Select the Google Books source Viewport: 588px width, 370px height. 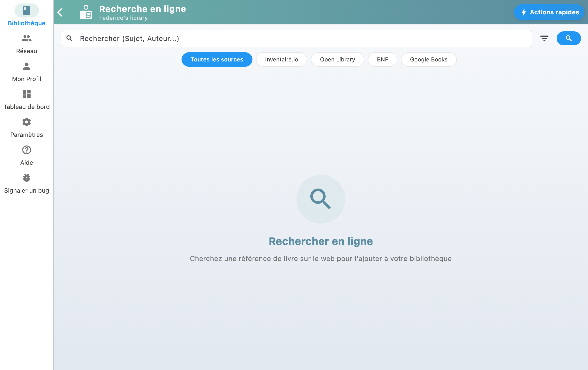coord(428,59)
